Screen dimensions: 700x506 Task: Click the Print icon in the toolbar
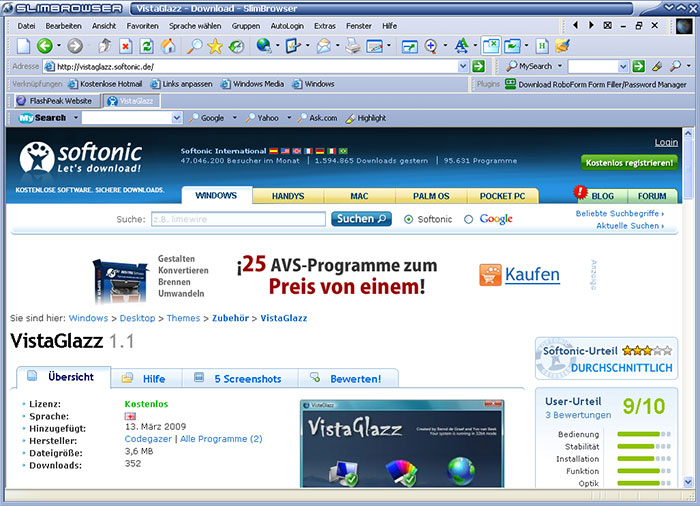tap(351, 46)
